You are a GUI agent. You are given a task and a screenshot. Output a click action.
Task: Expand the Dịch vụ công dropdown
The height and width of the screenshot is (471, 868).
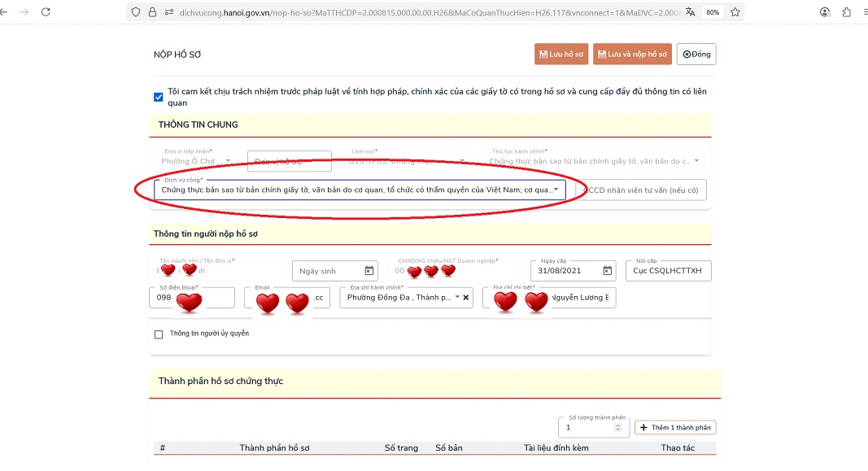click(x=556, y=190)
